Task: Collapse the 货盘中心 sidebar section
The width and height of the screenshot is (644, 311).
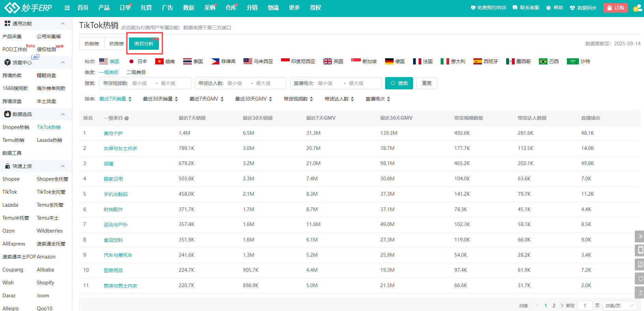Action: click(x=63, y=62)
